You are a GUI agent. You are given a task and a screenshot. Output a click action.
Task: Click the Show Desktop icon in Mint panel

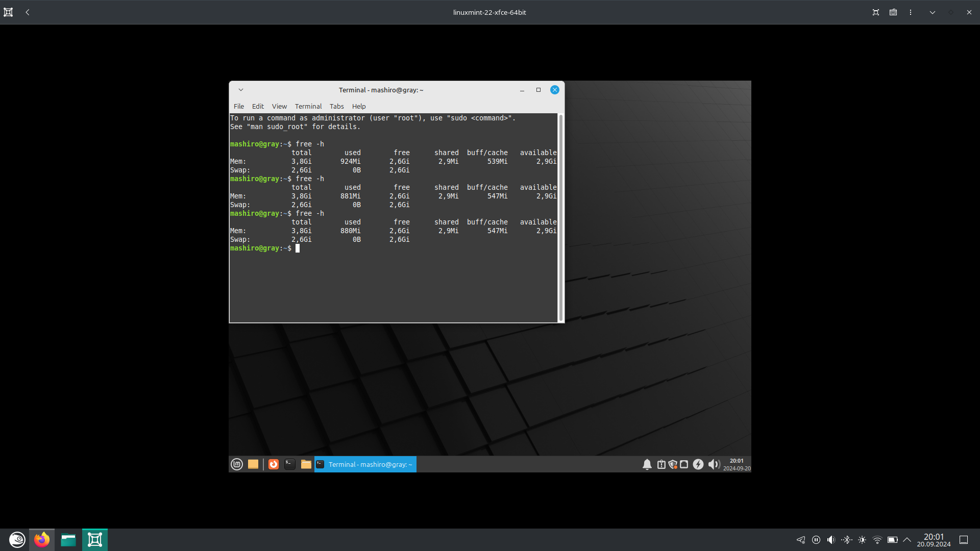point(253,464)
